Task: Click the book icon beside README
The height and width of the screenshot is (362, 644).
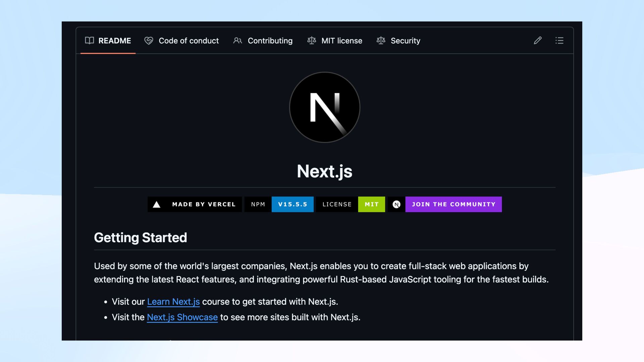Action: (90, 41)
